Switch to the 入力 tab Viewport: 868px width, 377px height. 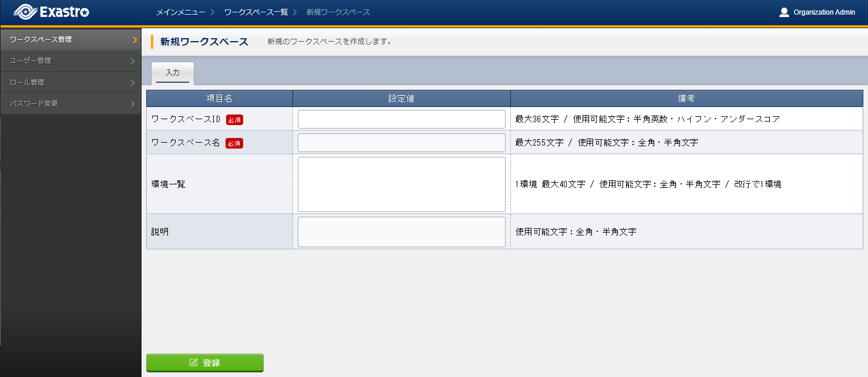pos(173,73)
